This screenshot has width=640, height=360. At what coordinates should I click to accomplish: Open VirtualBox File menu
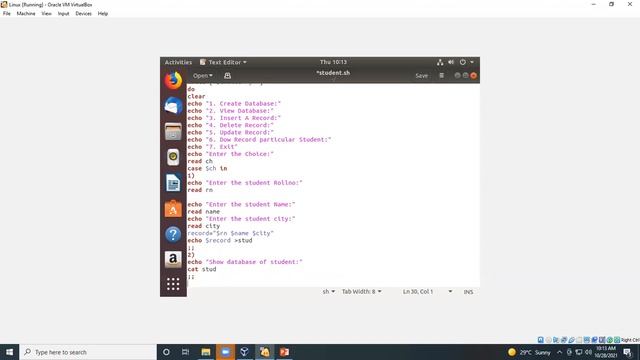7,13
